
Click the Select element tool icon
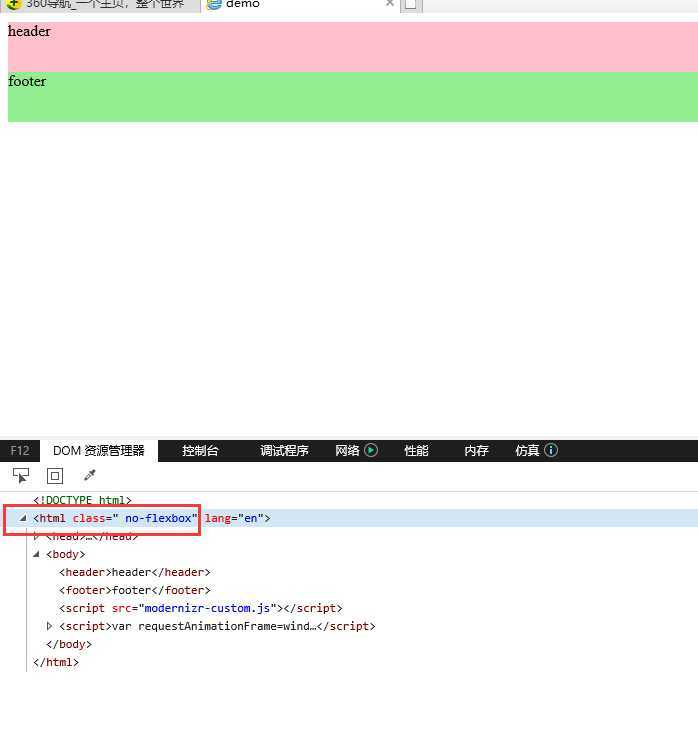coord(21,476)
